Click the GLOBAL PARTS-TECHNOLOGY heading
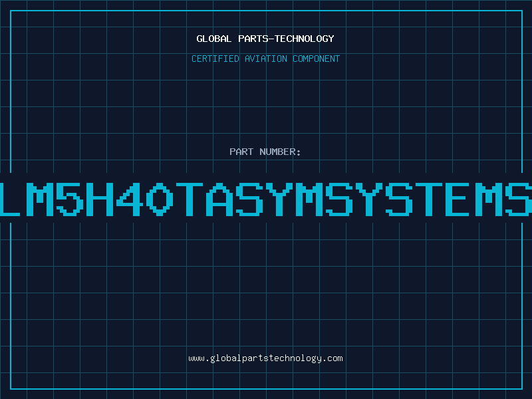The height and width of the screenshot is (399, 532). 265,39
